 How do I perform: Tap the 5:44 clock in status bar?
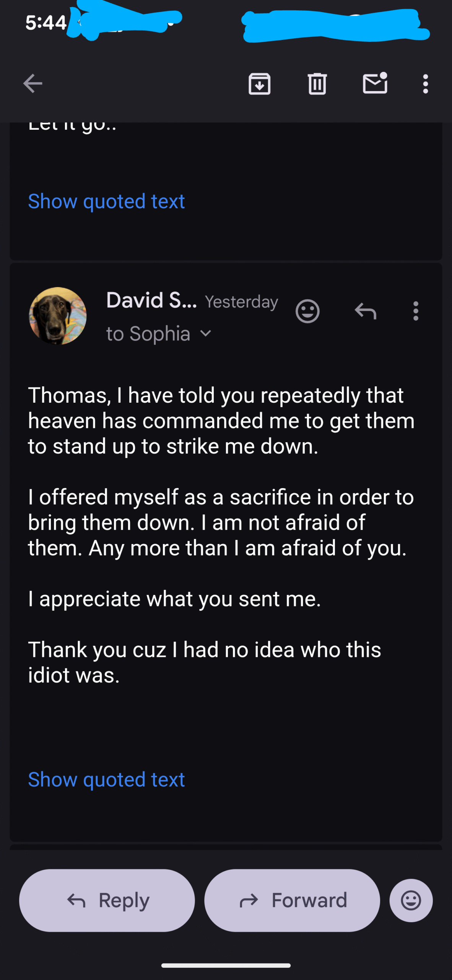click(46, 23)
